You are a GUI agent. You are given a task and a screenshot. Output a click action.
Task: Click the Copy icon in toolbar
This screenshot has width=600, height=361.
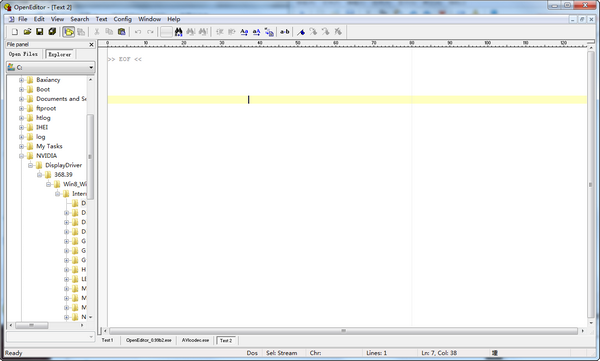109,32
